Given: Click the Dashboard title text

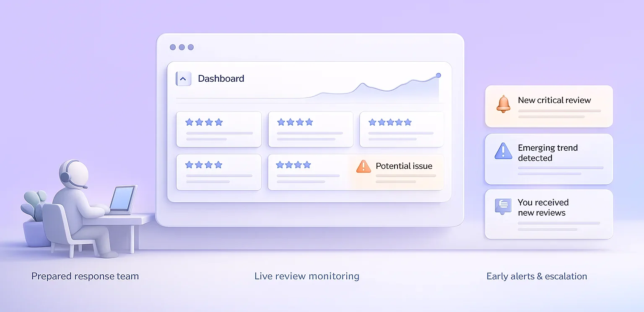Looking at the screenshot, I should coord(221,79).
